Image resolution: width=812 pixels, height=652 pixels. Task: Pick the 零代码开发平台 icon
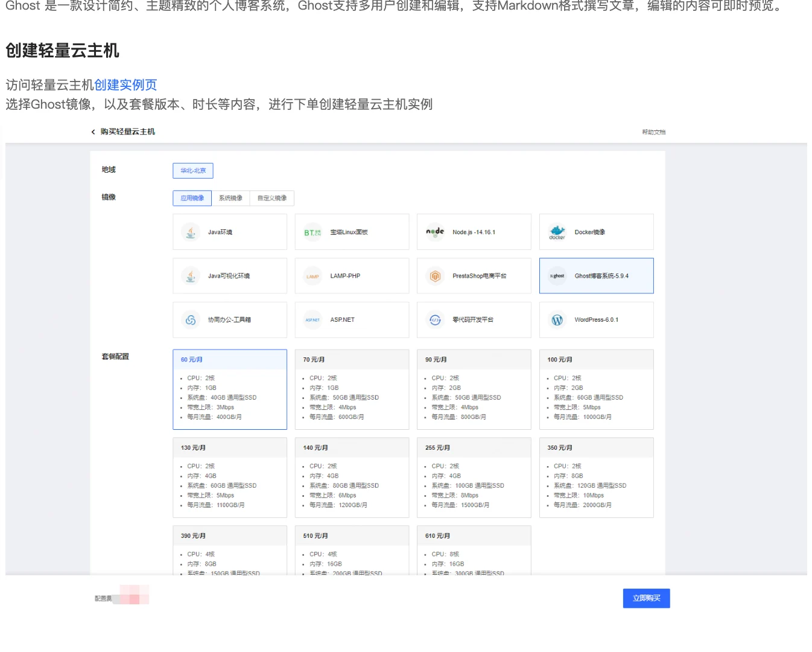[435, 320]
